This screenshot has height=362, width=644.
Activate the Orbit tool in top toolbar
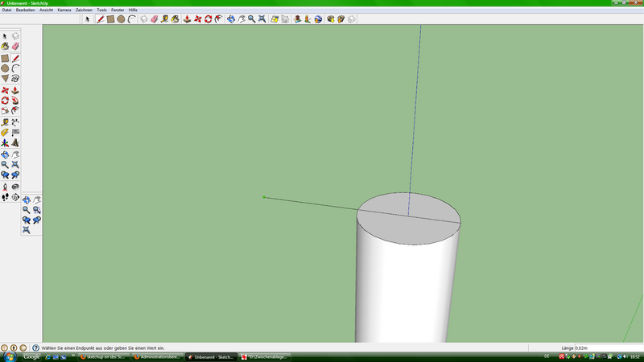(230, 19)
